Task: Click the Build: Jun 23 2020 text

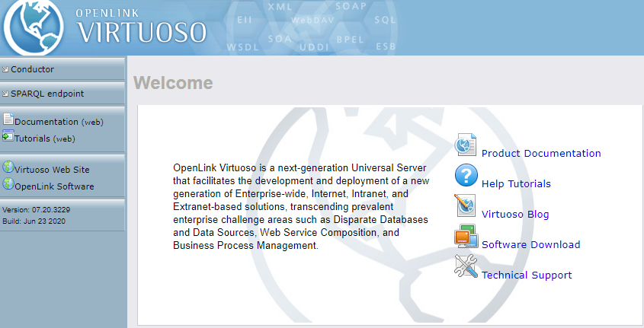Action: coord(34,221)
